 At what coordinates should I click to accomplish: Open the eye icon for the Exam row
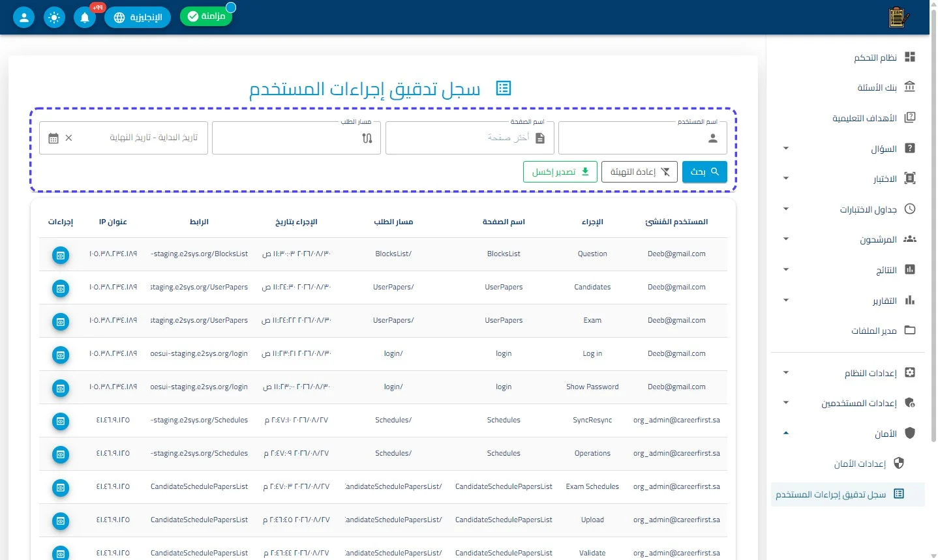tap(61, 321)
